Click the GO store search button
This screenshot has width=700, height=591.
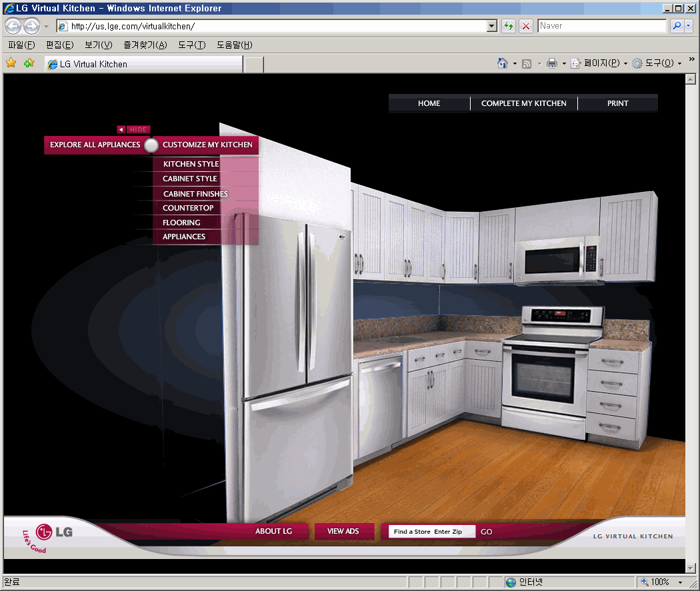click(487, 532)
